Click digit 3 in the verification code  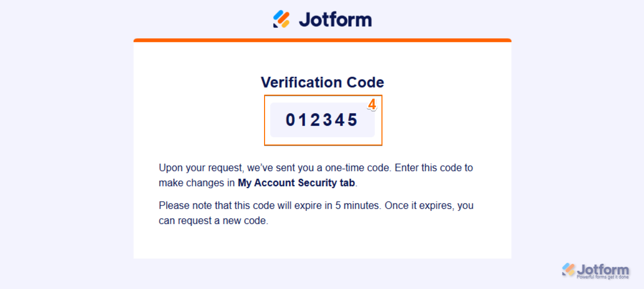[328, 120]
